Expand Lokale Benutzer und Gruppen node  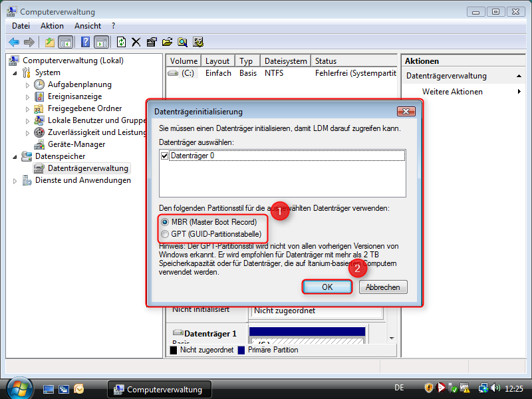27,121
